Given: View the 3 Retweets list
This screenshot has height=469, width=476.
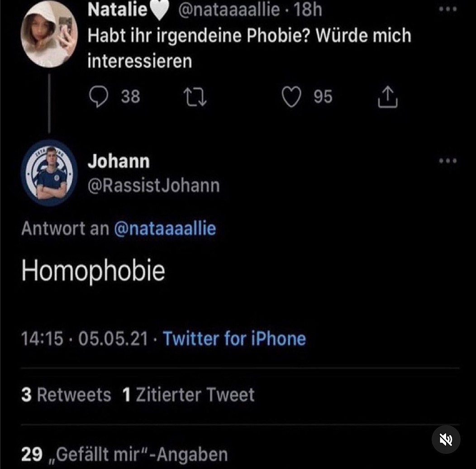Looking at the screenshot, I should (x=66, y=395).
